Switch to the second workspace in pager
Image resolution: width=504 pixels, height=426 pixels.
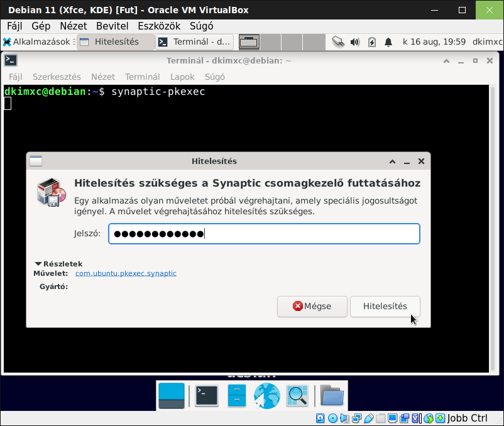[271, 42]
